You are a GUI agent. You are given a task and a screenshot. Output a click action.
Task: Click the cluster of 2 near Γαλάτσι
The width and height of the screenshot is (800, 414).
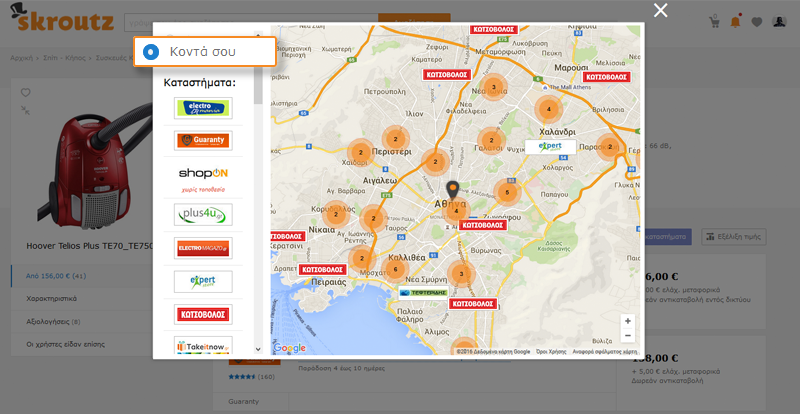coord(491,140)
